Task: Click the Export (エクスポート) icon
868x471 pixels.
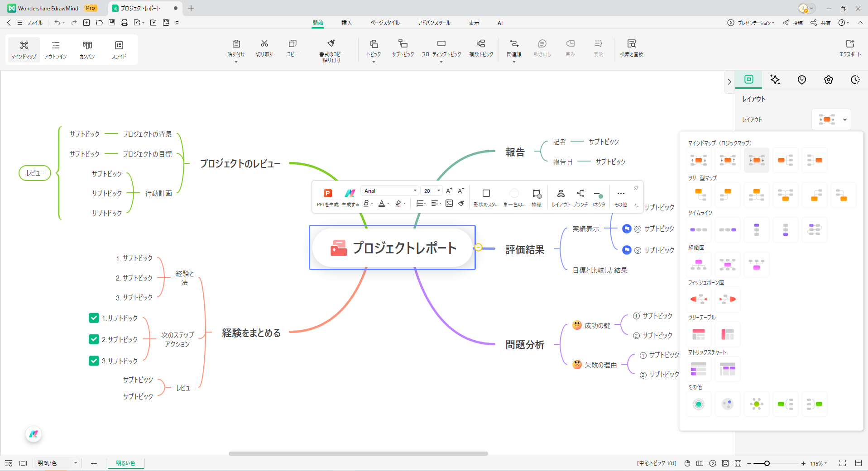Action: [x=850, y=44]
